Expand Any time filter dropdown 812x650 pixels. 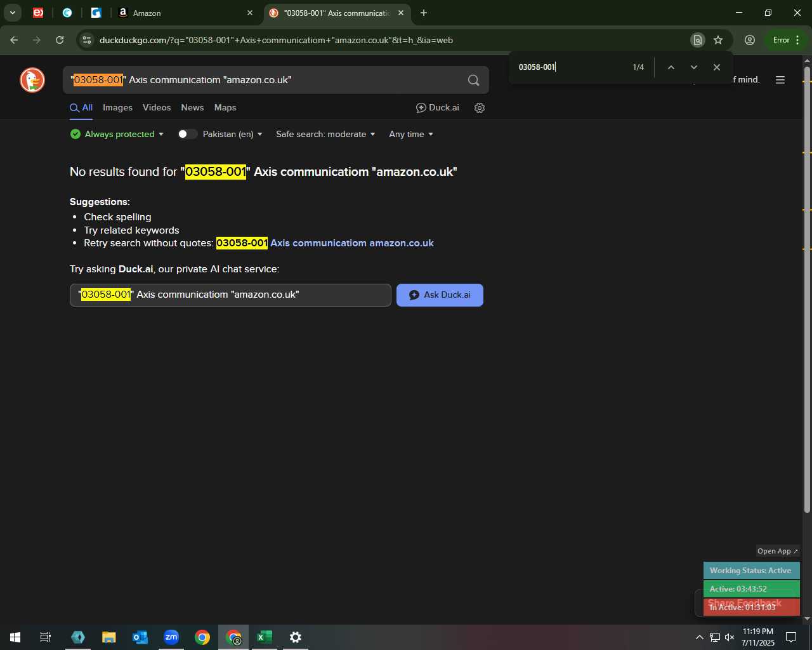coord(411,135)
